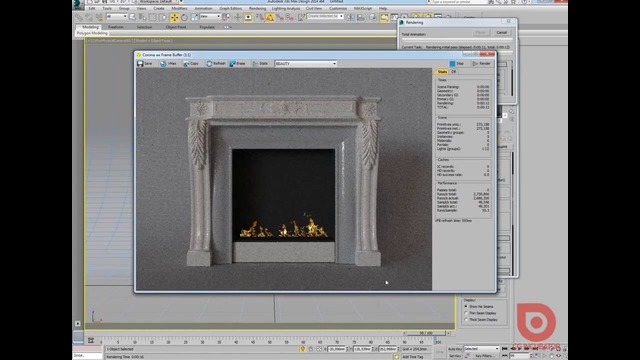This screenshot has height=360, width=640.
Task: Toggle the Angle Snap icon
Action: [270, 17]
